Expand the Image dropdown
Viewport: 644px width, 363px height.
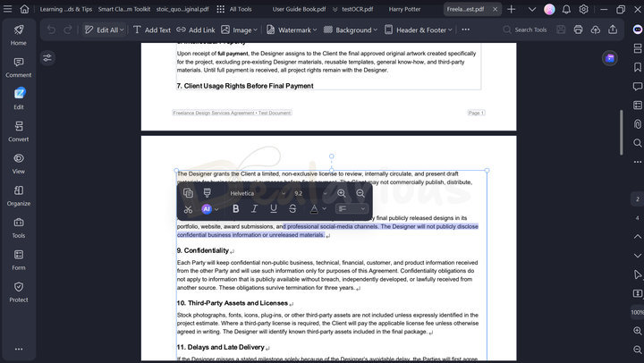(x=256, y=30)
